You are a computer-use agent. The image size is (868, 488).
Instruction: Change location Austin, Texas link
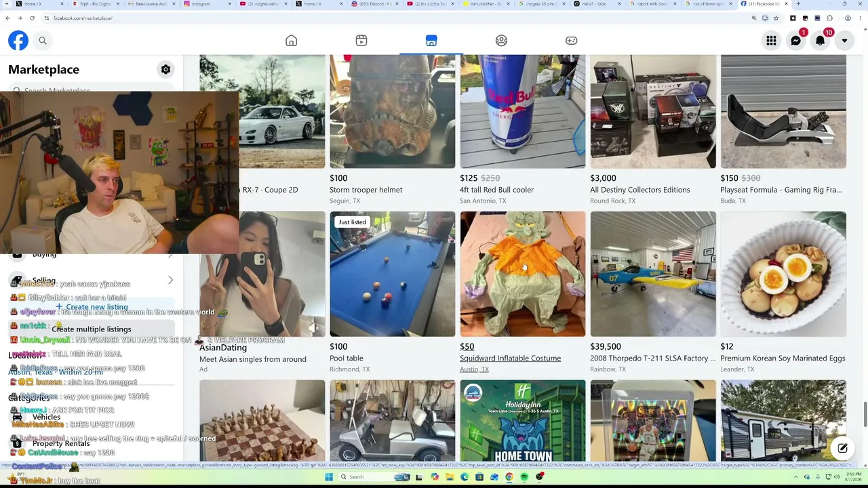56,372
